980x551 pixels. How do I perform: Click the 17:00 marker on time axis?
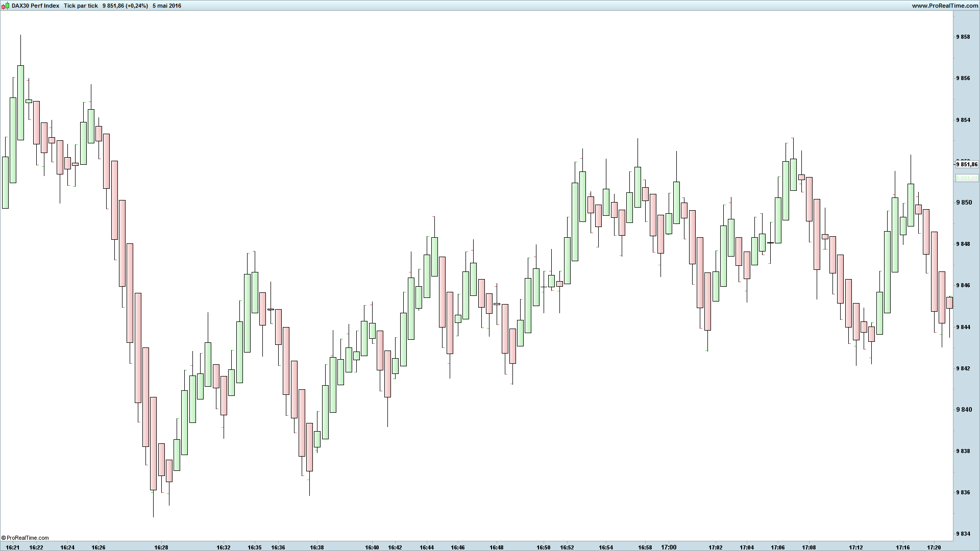tap(669, 547)
